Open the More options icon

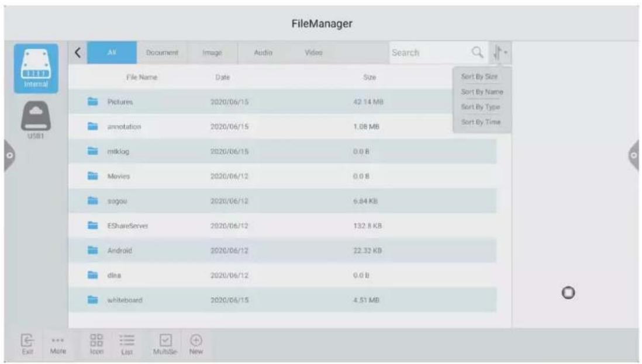coord(58,346)
